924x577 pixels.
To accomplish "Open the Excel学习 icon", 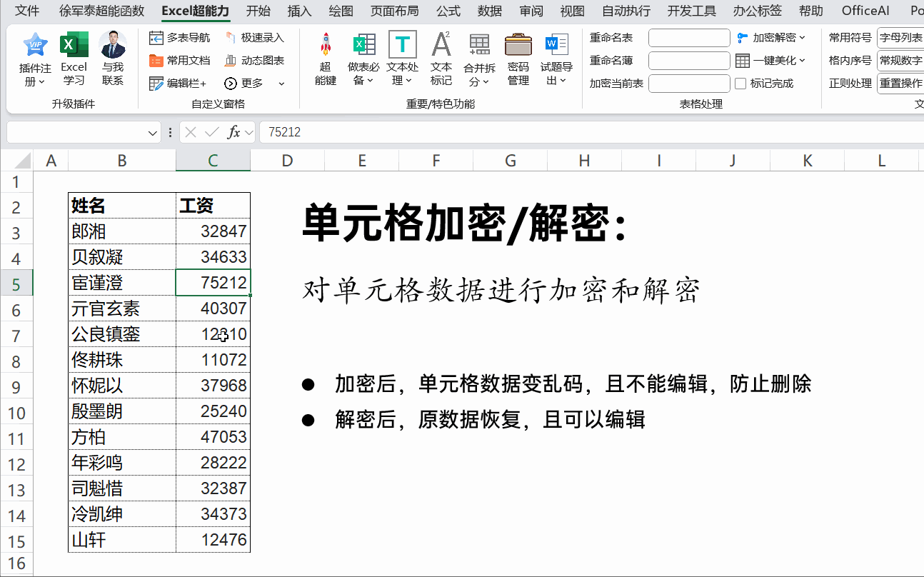I will tap(74, 44).
